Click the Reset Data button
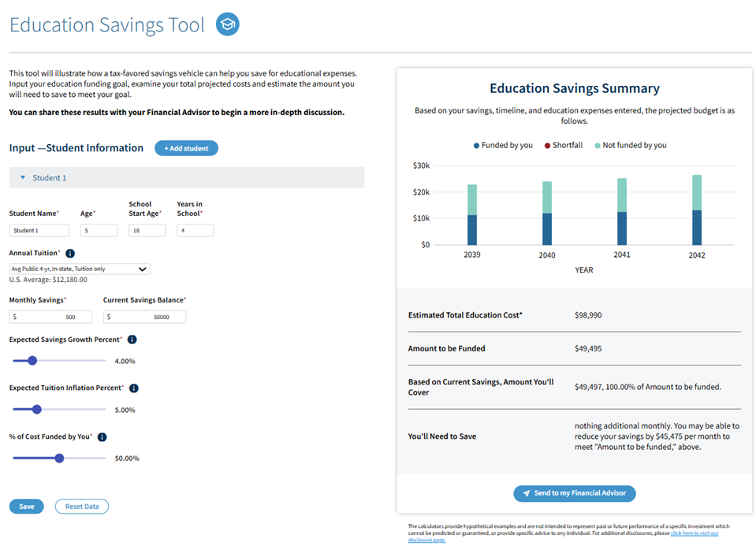The width and height of the screenshot is (756, 546). click(x=82, y=507)
